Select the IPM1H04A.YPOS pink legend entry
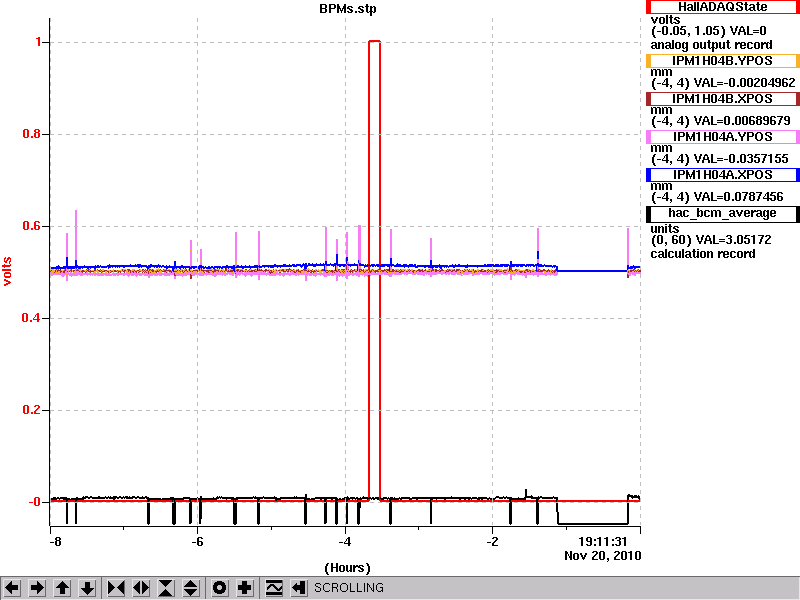 pyautogui.click(x=722, y=137)
